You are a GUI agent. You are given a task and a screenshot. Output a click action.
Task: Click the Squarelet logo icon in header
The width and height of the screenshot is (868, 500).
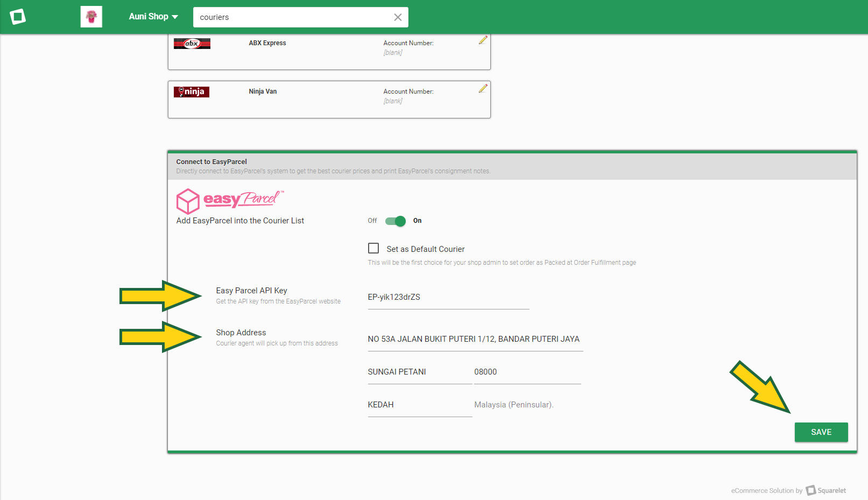coord(18,17)
